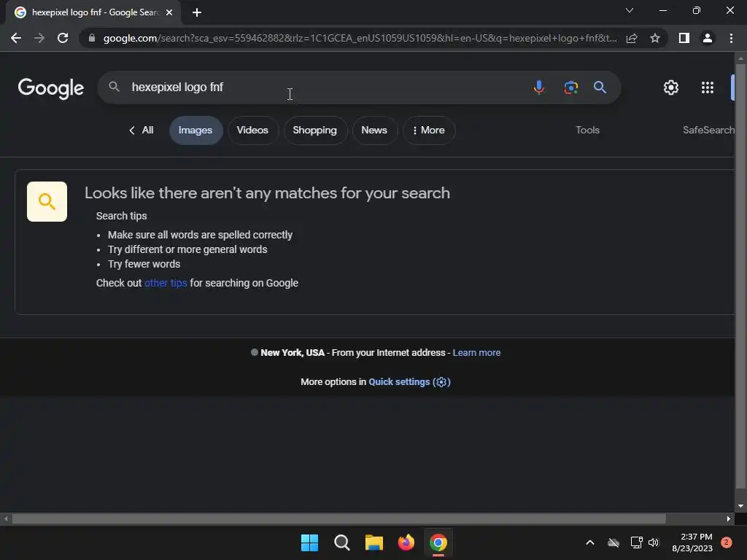The image size is (747, 560).
Task: Open File Explorer from taskbar
Action: 374,542
